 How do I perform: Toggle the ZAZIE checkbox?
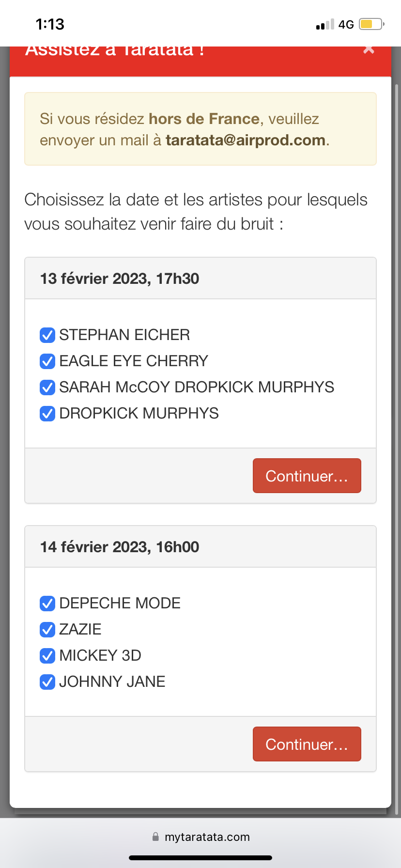[x=47, y=629]
